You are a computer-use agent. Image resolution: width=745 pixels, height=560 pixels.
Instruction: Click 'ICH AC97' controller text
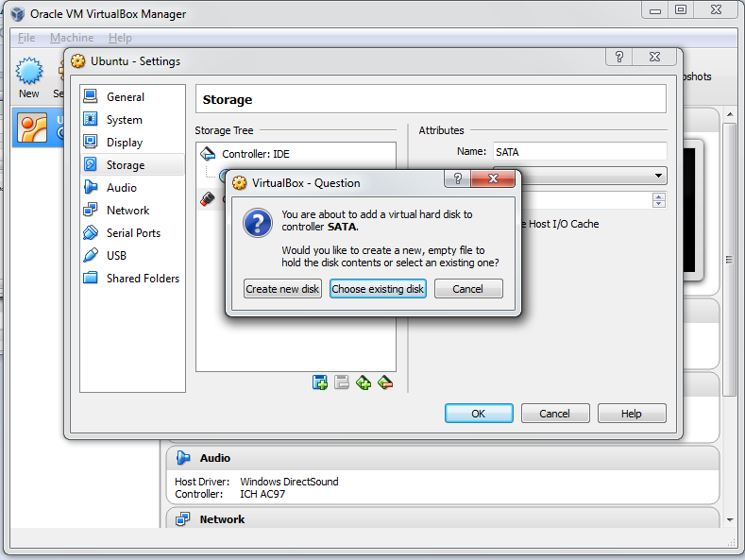point(262,494)
